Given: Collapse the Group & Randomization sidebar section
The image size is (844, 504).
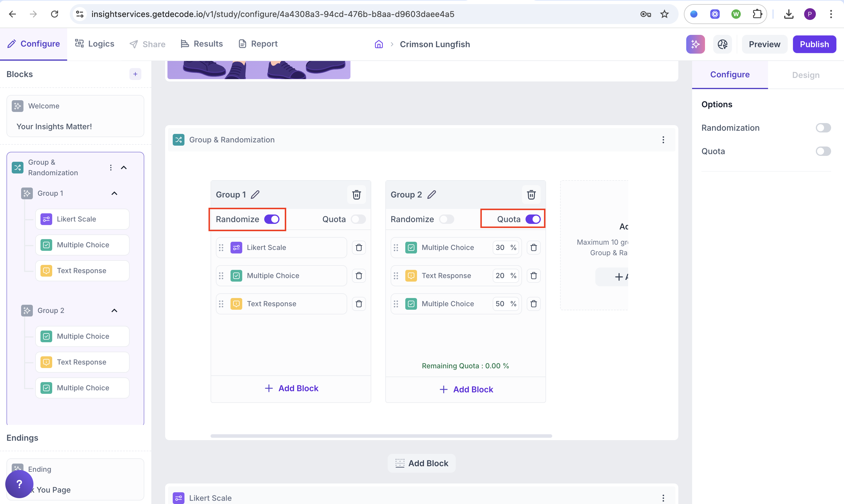Looking at the screenshot, I should tap(124, 167).
